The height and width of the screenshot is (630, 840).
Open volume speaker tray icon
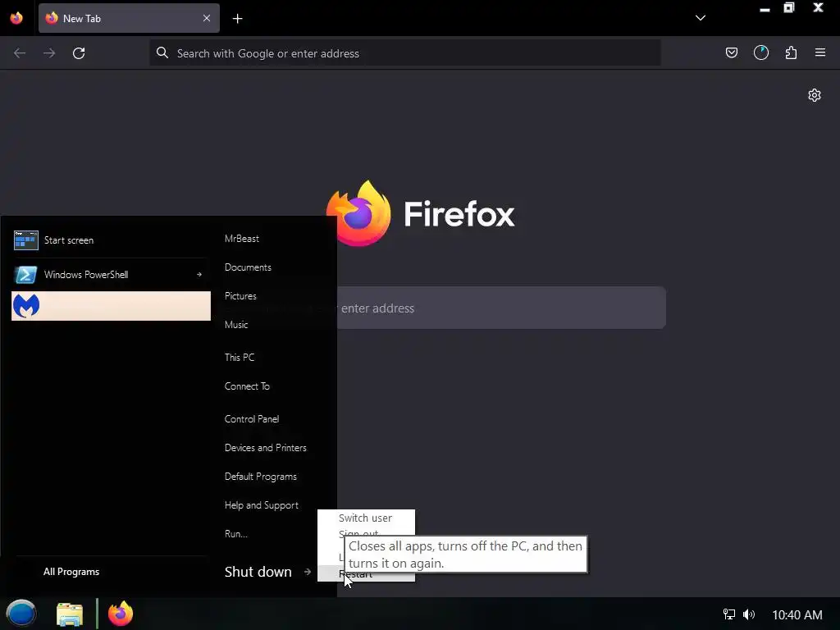(x=748, y=614)
